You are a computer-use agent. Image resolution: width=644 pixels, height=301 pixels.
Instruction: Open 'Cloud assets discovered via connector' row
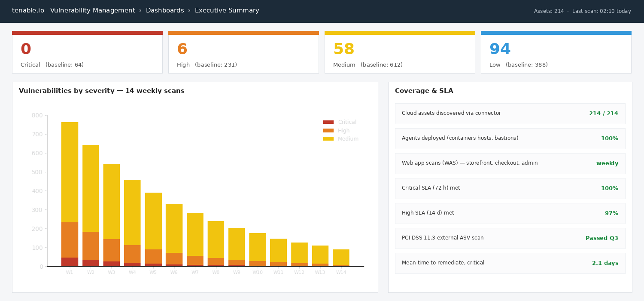(x=510, y=114)
